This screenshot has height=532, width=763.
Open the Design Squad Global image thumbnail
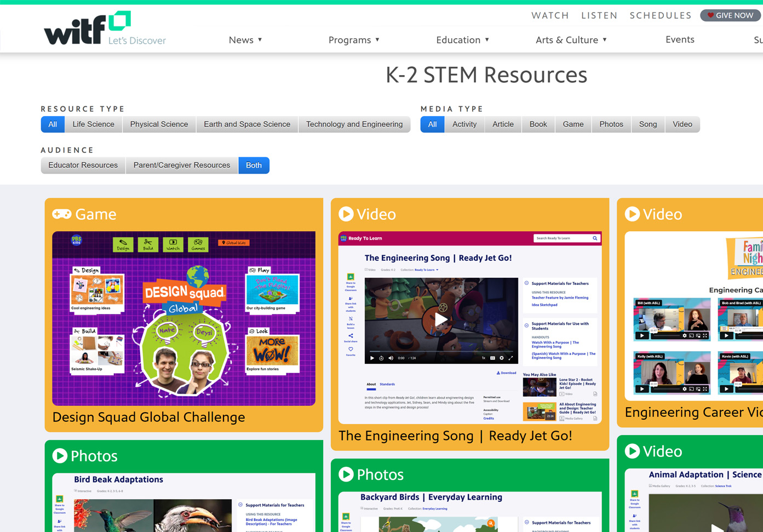coord(183,318)
